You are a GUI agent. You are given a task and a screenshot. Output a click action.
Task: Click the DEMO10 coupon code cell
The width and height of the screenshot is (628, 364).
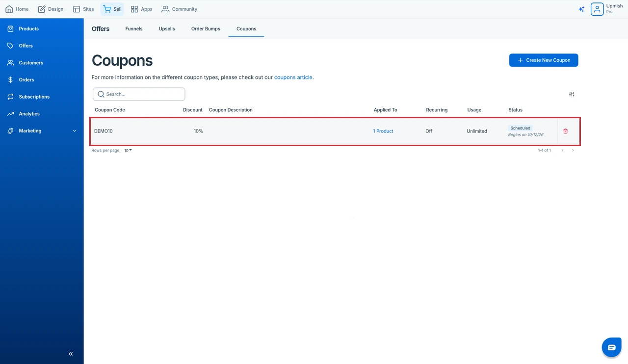[x=104, y=131]
